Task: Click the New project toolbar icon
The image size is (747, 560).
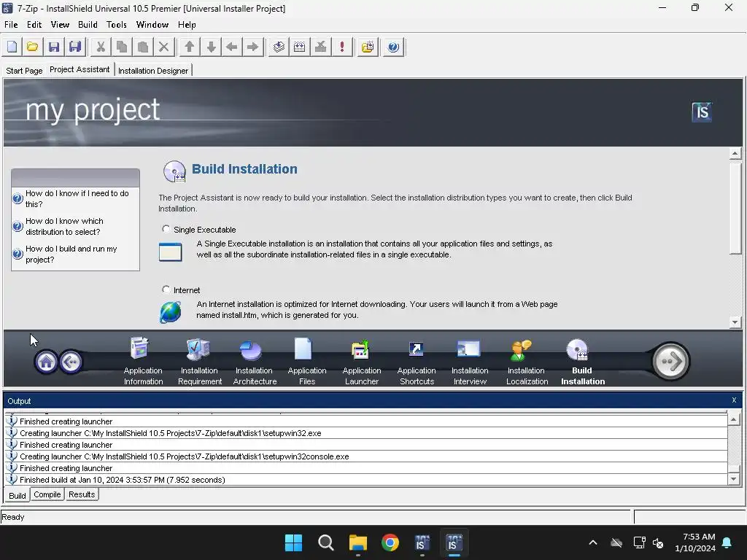Action: 12,47
